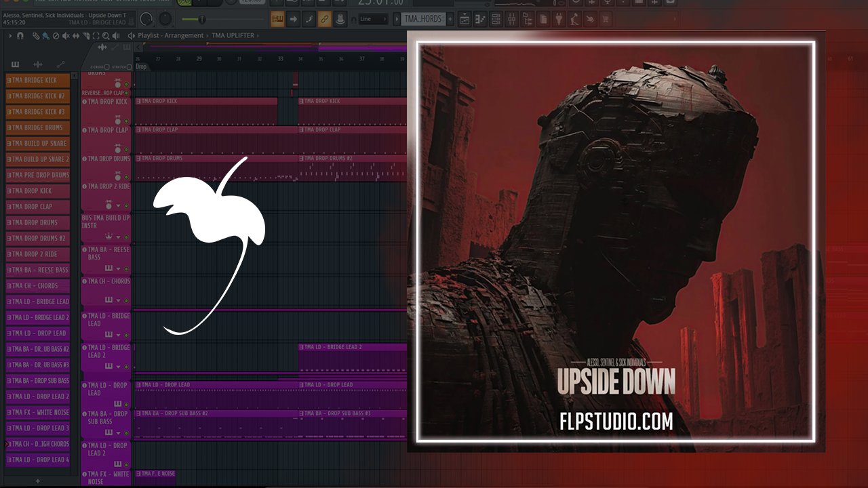Click the Playlist - Arrangement breadcrumb
868x488 pixels.
click(x=170, y=35)
